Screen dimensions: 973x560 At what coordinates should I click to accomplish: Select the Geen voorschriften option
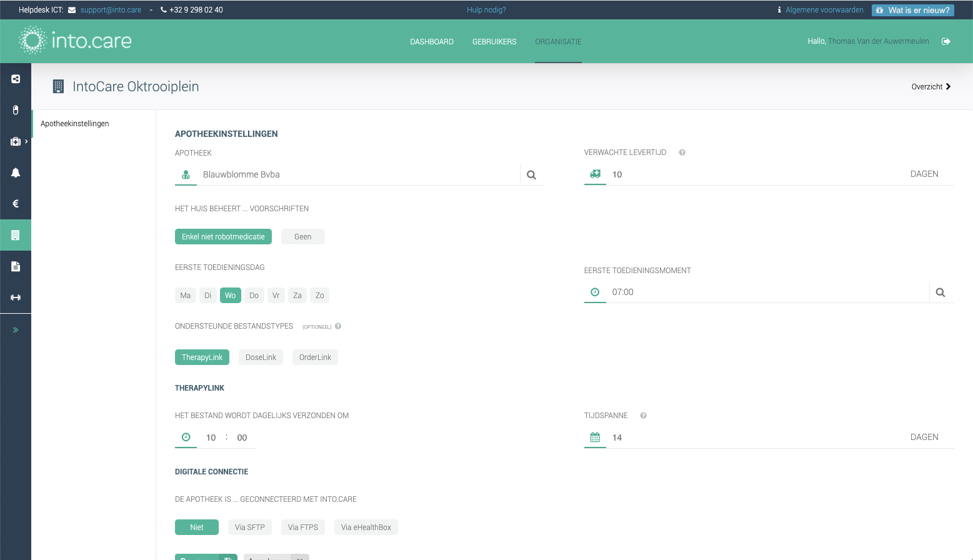pyautogui.click(x=302, y=237)
